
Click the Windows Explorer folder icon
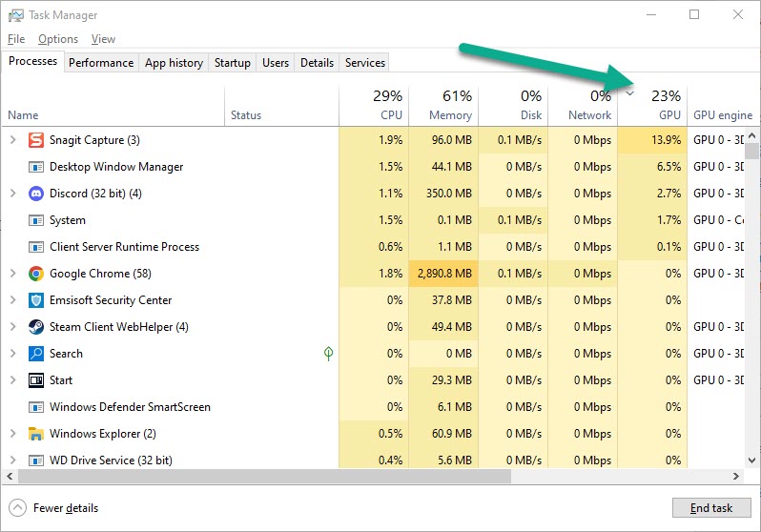(36, 434)
